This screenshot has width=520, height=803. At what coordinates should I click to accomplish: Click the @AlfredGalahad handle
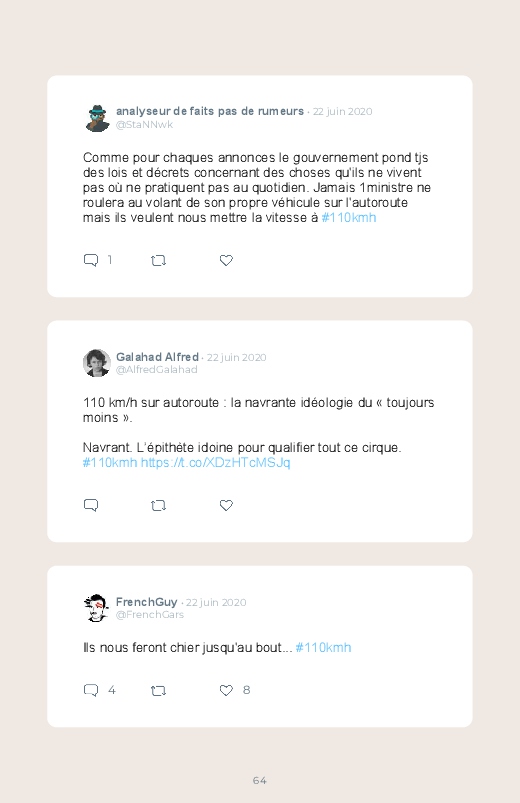(x=156, y=370)
